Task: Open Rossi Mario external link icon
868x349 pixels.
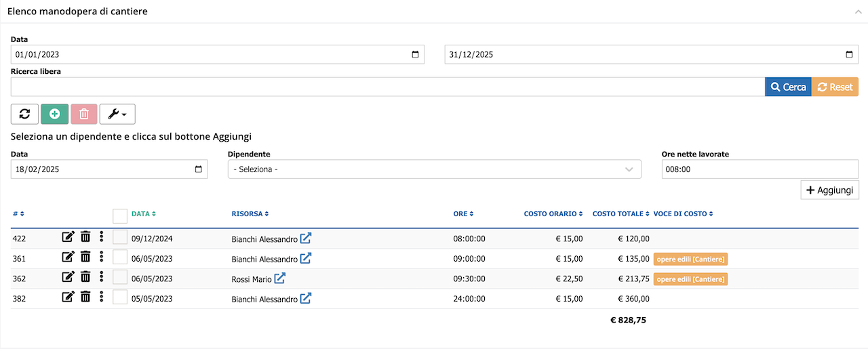Action: coord(280,278)
